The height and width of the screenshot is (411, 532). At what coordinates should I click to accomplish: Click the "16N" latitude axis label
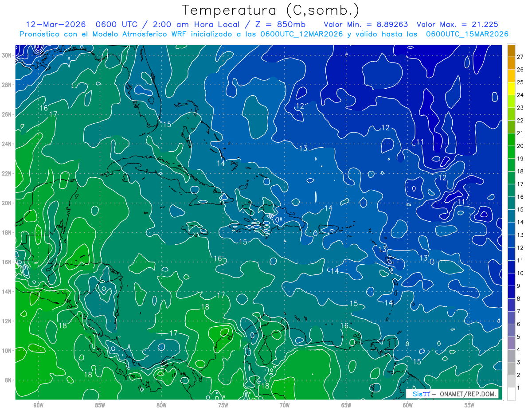(6, 262)
